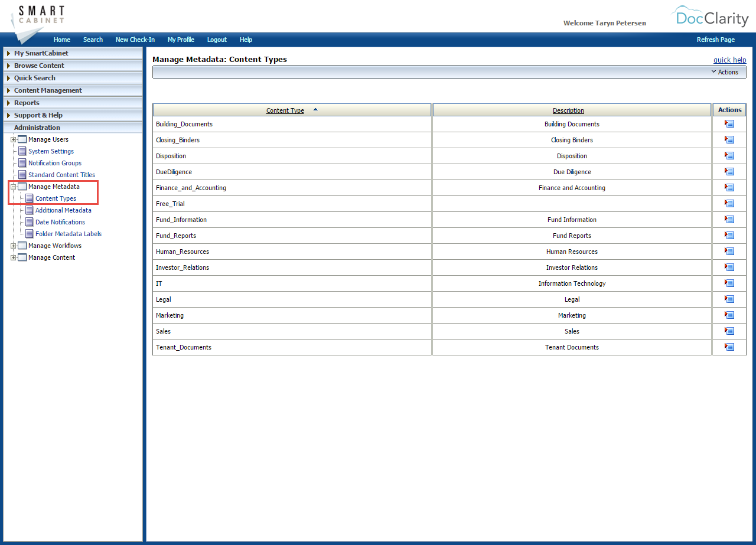Click the actions icon for Tenant_Documents
This screenshot has height=545, width=756.
729,347
